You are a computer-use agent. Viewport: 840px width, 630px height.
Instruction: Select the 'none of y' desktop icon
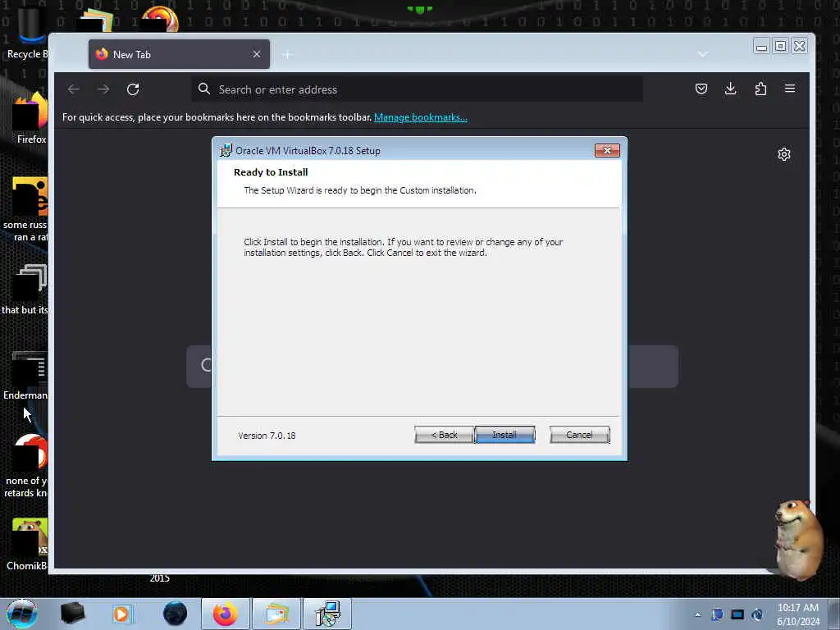tap(27, 466)
